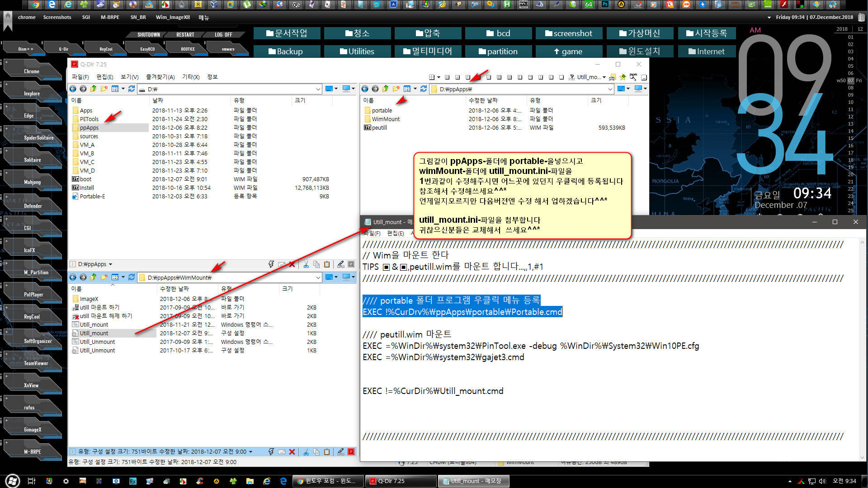Open the Q-Dir print icon
This screenshot has height=488, width=868.
613,77
